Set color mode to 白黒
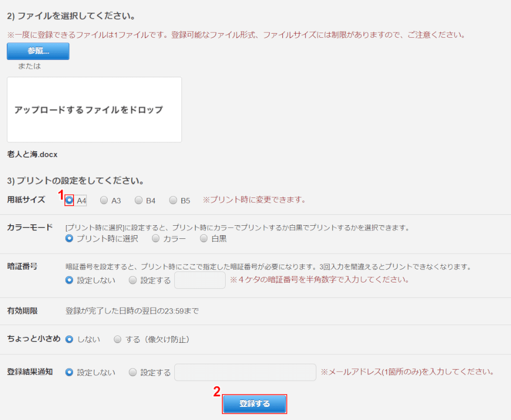 (204, 238)
